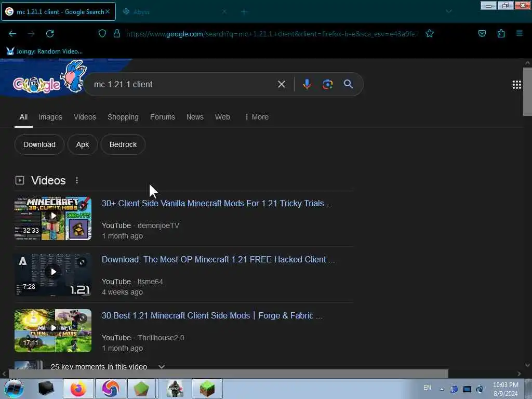Submit search with magnifying glass icon
Viewport: 532px width, 399px height.
tap(348, 84)
